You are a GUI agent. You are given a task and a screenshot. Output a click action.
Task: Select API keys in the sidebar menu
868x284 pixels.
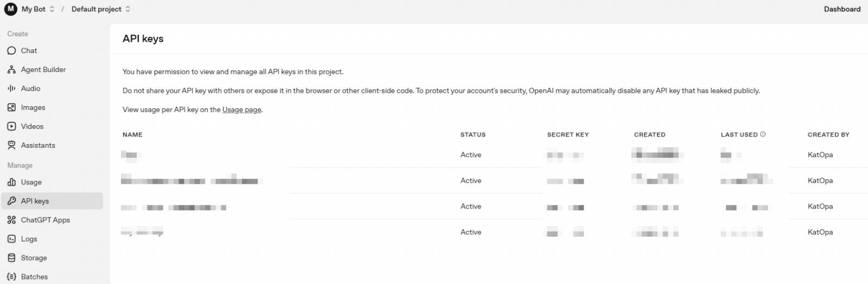pos(35,201)
